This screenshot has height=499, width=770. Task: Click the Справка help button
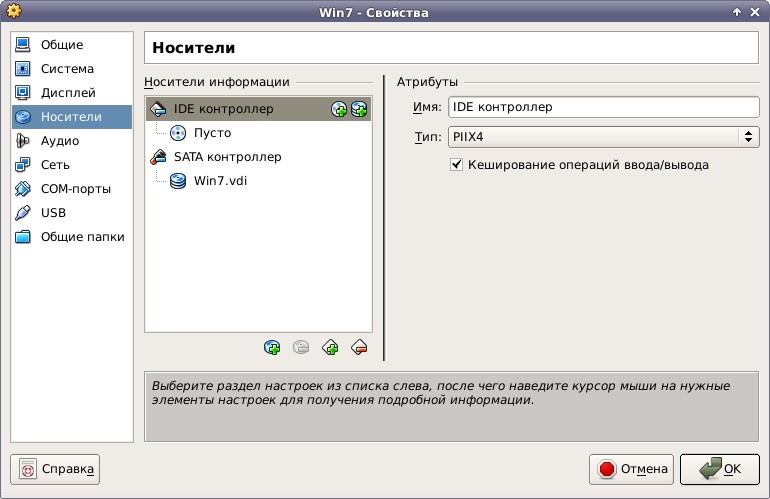(55, 470)
